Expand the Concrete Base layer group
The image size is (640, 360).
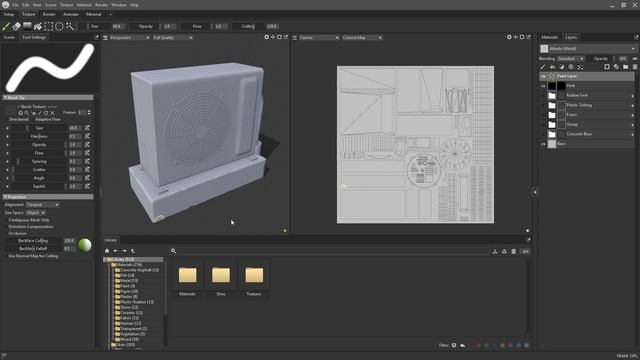coord(633,134)
